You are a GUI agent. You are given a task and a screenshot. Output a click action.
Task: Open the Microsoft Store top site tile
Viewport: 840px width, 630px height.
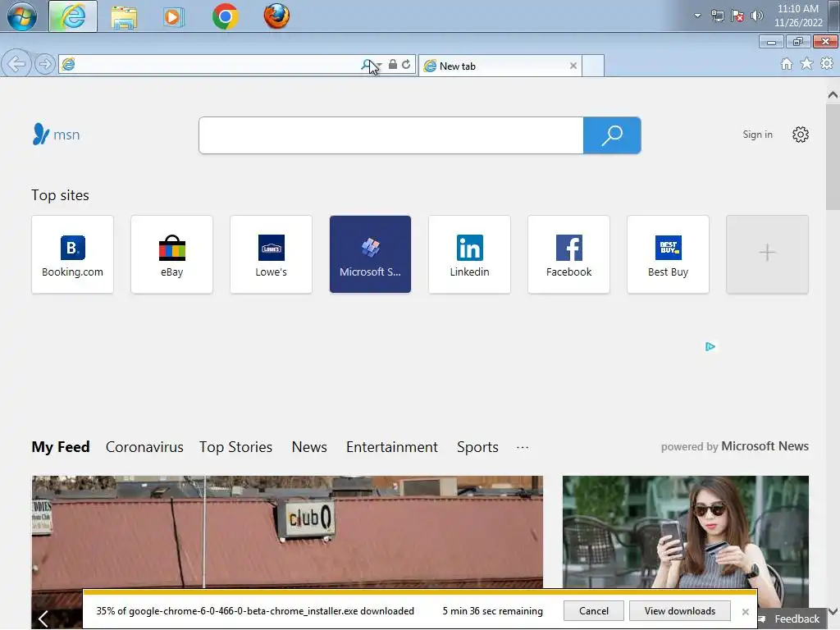tap(370, 254)
